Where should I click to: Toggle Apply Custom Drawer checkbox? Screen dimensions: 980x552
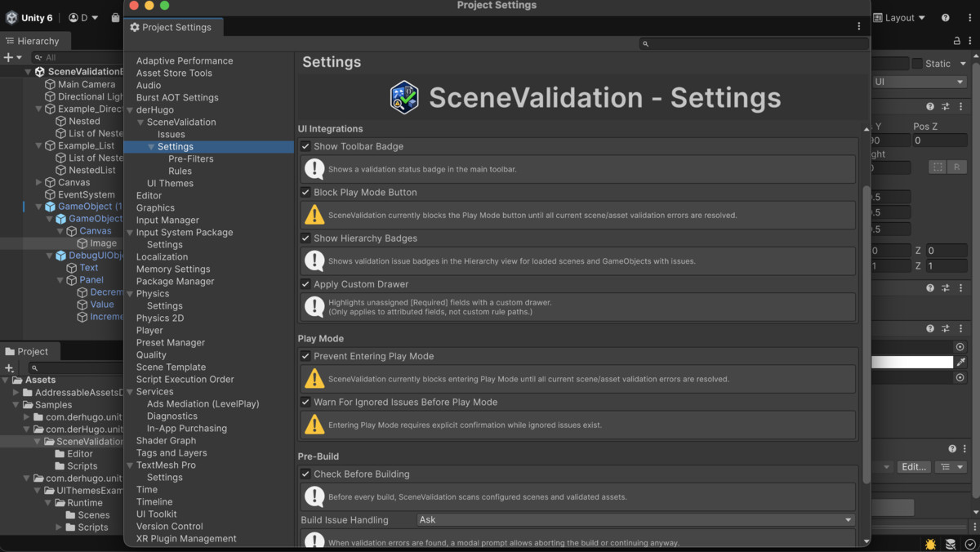pyautogui.click(x=305, y=284)
